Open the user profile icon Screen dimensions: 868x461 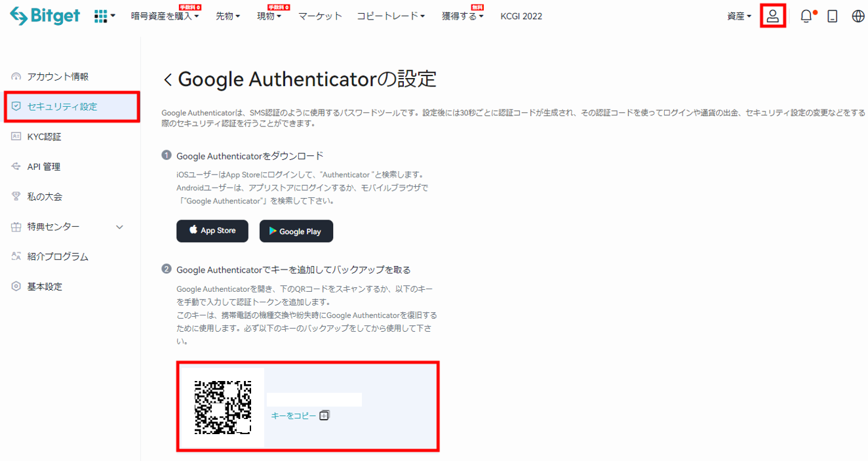click(773, 16)
